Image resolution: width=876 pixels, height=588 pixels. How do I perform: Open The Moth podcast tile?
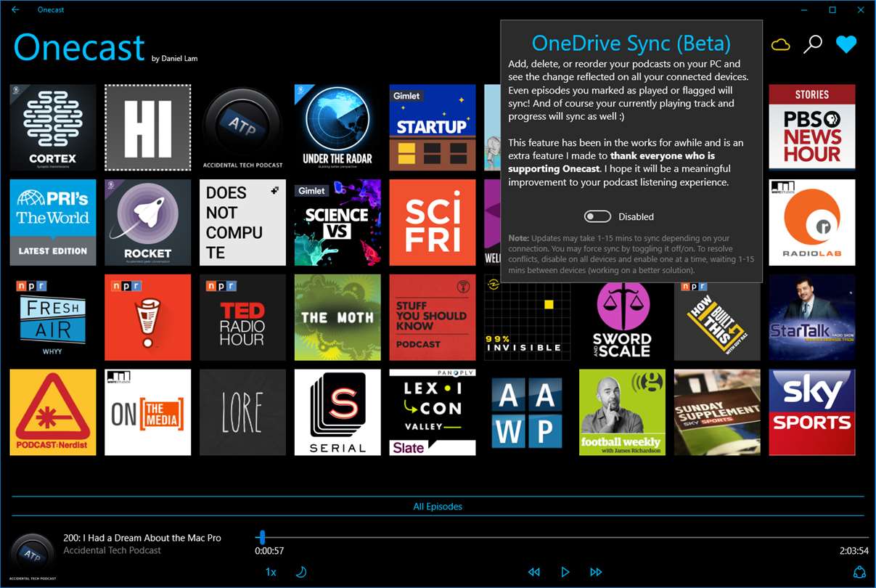(337, 317)
